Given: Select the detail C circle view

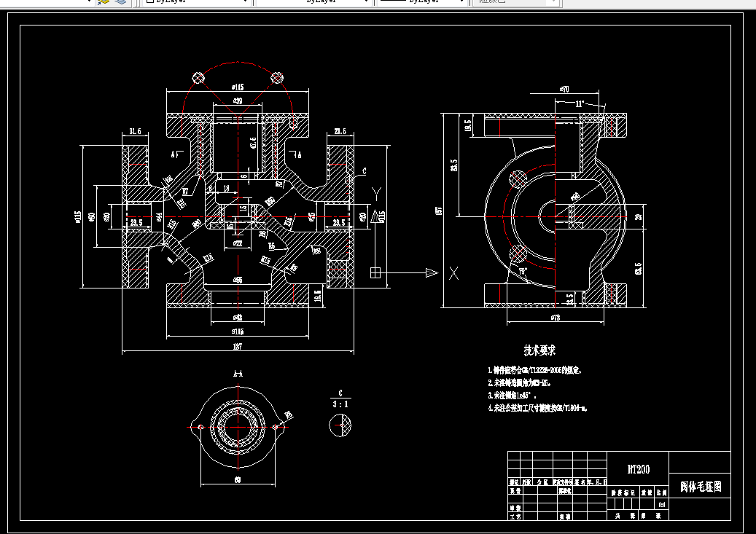Looking at the screenshot, I should [340, 425].
